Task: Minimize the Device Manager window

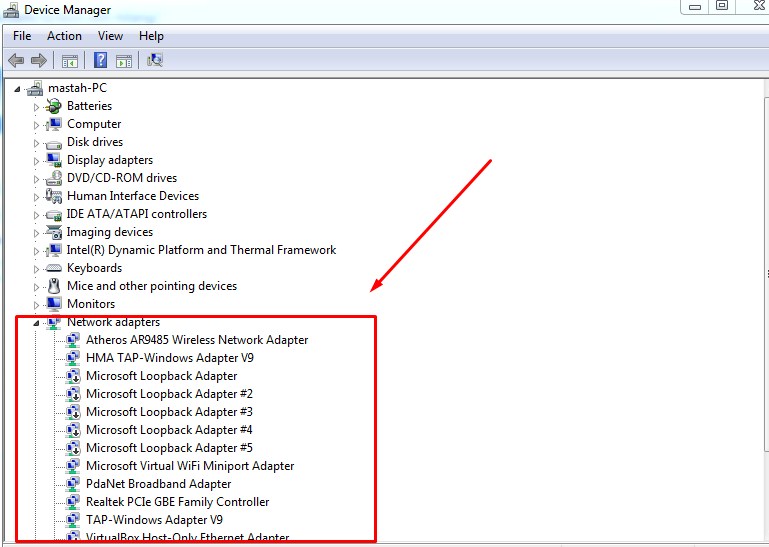Action: [x=694, y=6]
